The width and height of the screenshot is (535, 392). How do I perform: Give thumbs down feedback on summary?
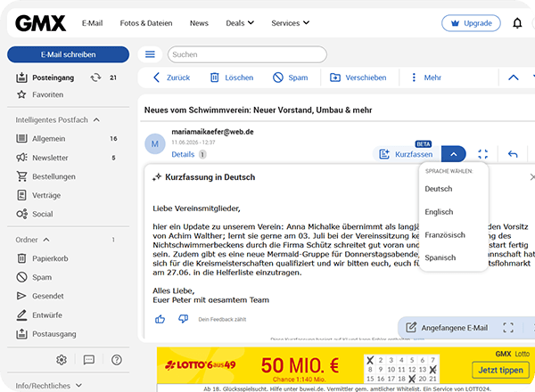(183, 319)
